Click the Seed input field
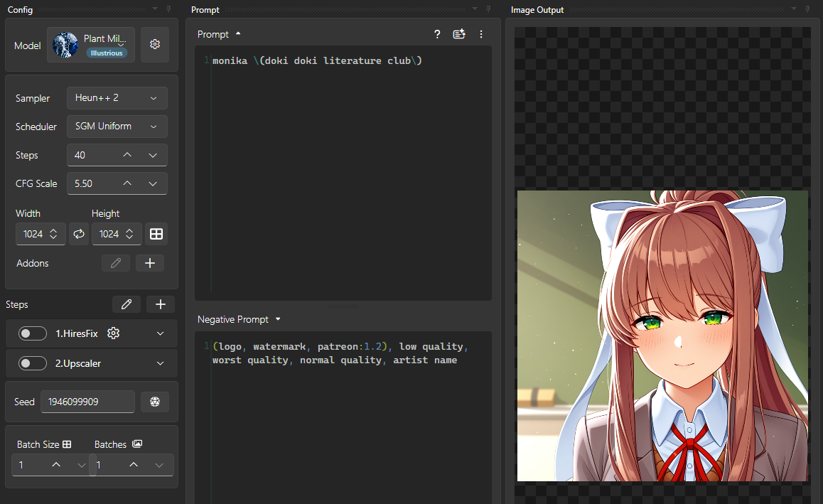The height and width of the screenshot is (504, 823). pos(87,402)
